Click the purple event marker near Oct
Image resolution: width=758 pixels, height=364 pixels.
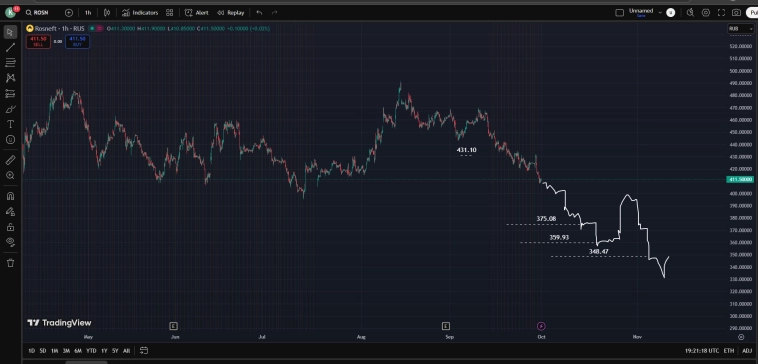[x=541, y=326]
